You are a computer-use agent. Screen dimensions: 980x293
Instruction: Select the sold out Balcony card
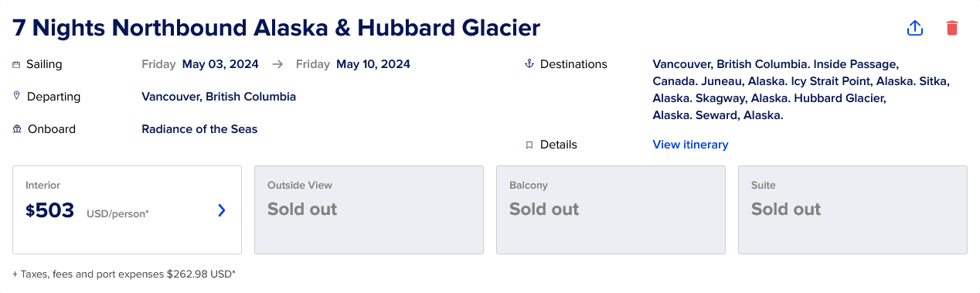(x=611, y=210)
